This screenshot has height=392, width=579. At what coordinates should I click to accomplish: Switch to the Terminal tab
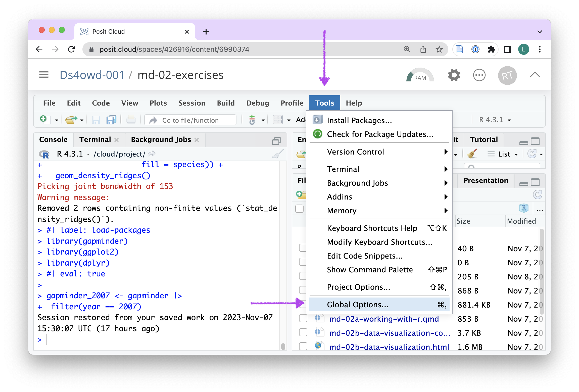95,140
